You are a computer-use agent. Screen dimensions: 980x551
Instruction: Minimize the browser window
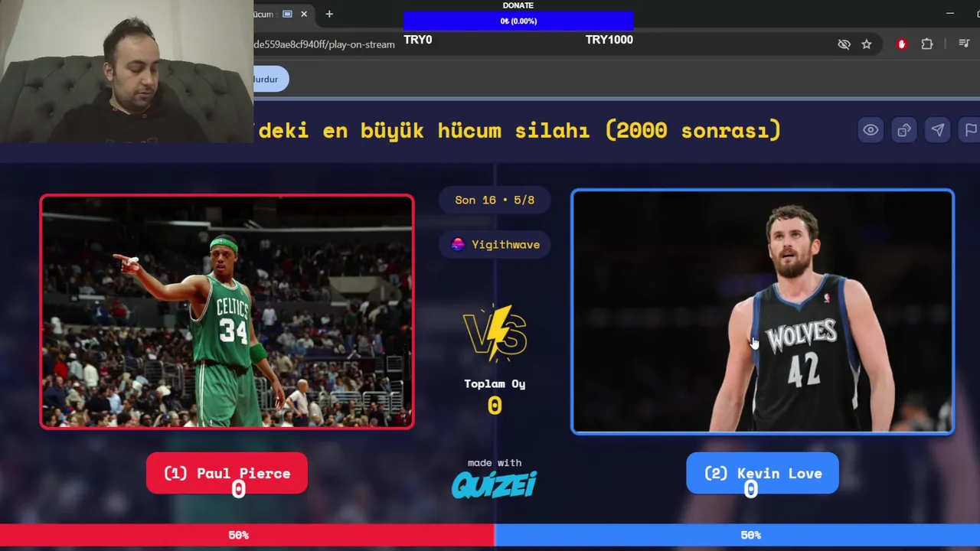(950, 14)
